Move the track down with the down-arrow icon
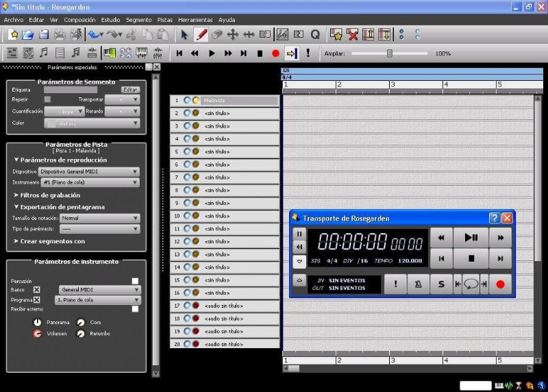This screenshot has width=548, height=392. 384,35
